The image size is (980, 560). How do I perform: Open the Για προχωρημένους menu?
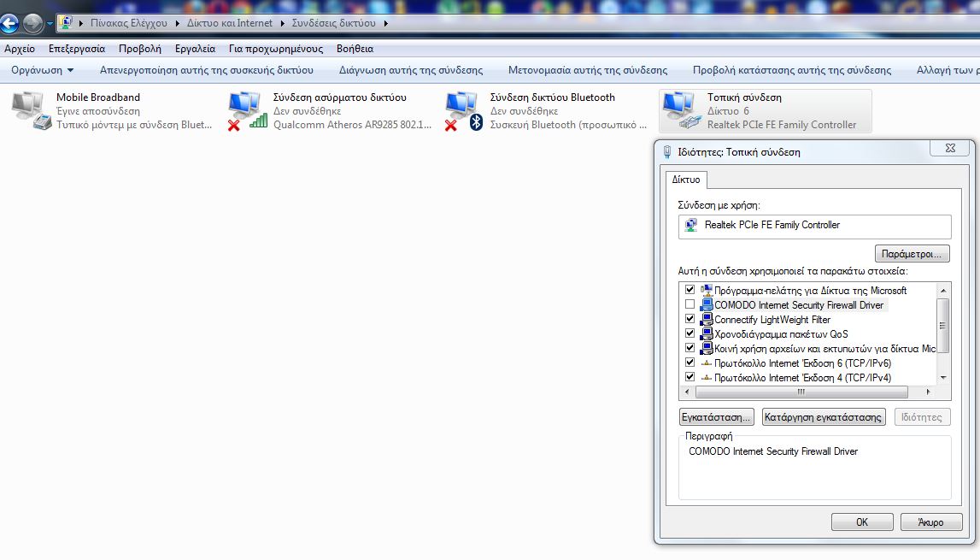[276, 49]
